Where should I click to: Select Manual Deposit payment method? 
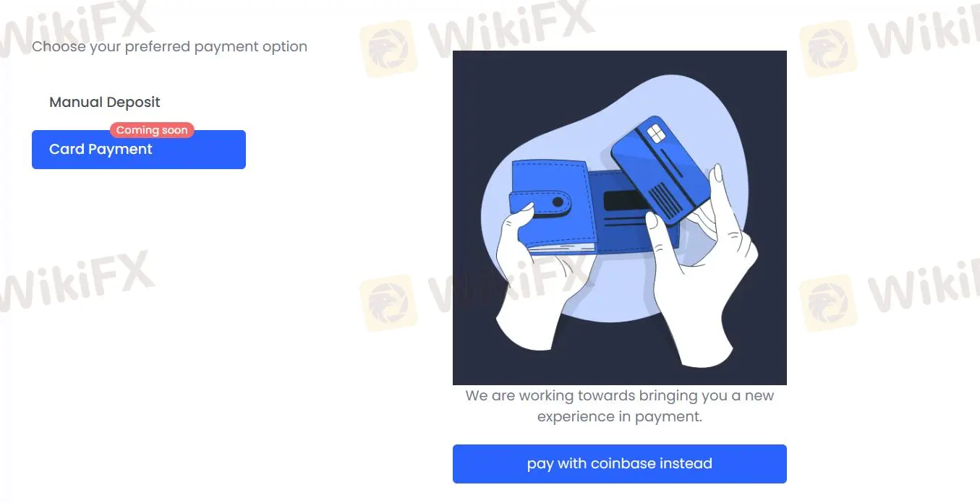[x=104, y=102]
